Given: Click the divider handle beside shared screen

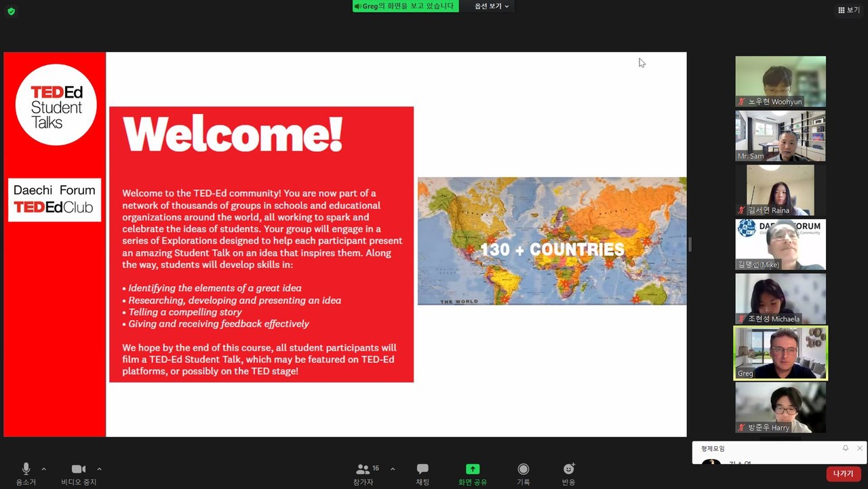Looking at the screenshot, I should 690,244.
